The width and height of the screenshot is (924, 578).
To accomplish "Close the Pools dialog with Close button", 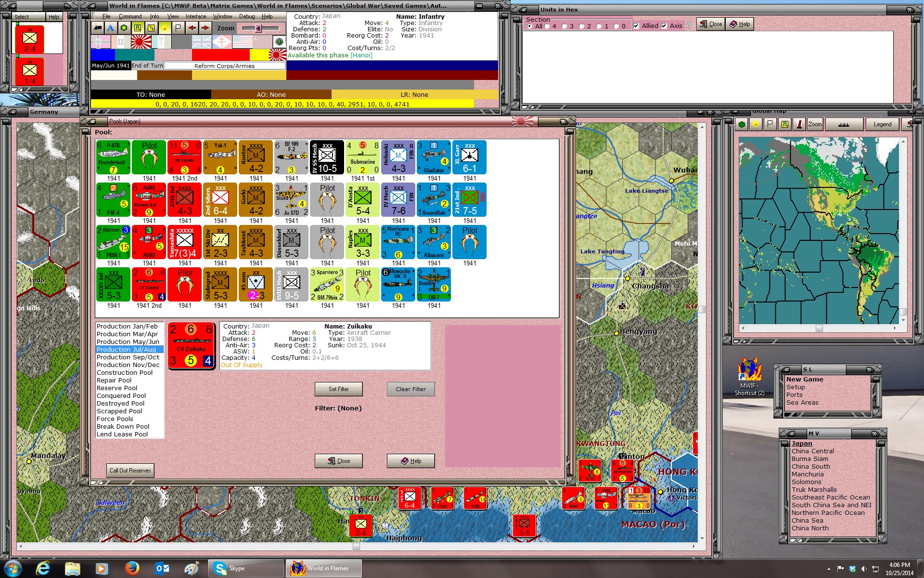I will [339, 461].
